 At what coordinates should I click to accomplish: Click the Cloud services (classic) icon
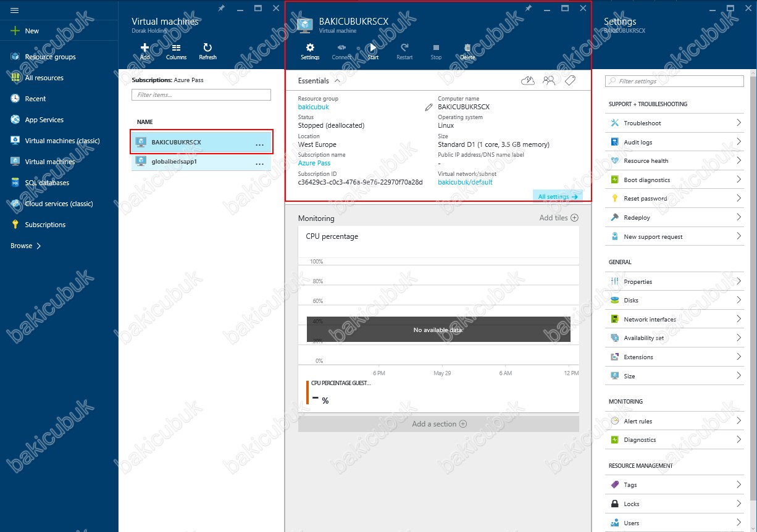15,204
